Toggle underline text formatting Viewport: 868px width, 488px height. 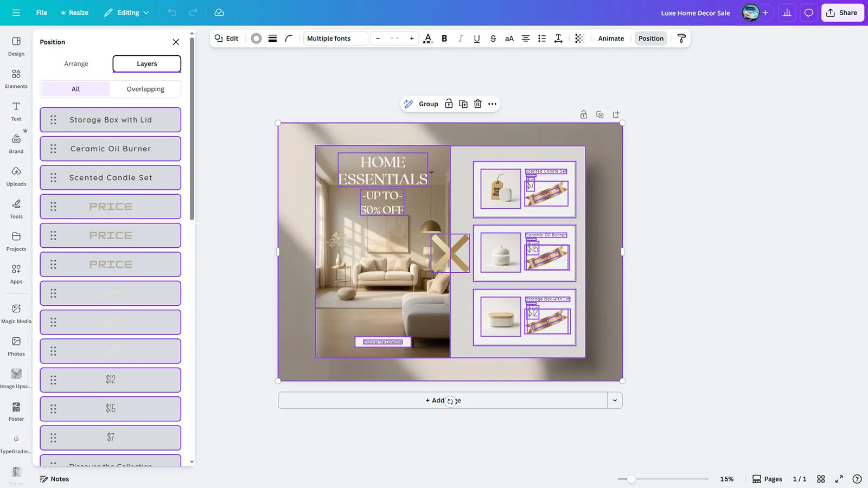(x=476, y=38)
